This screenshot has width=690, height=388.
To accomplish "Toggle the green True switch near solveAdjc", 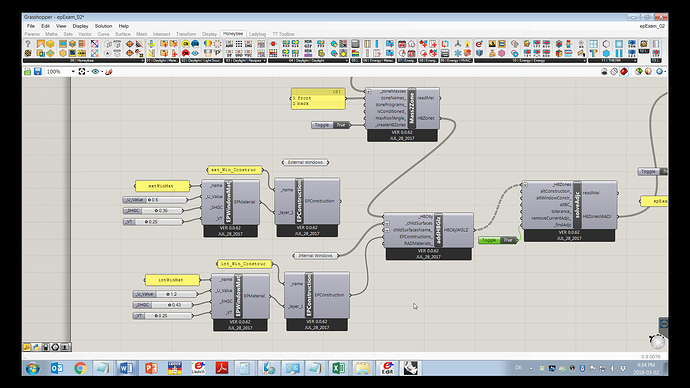I will tap(498, 240).
